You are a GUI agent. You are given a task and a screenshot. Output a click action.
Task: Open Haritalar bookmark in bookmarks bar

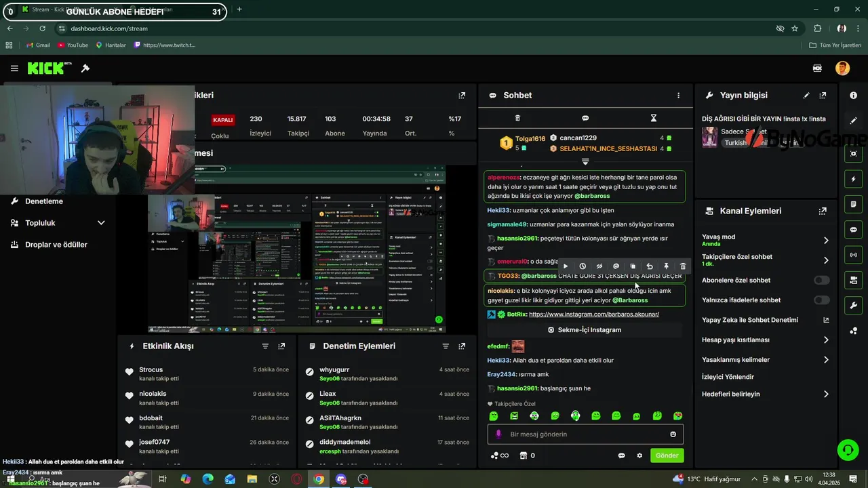click(x=111, y=45)
